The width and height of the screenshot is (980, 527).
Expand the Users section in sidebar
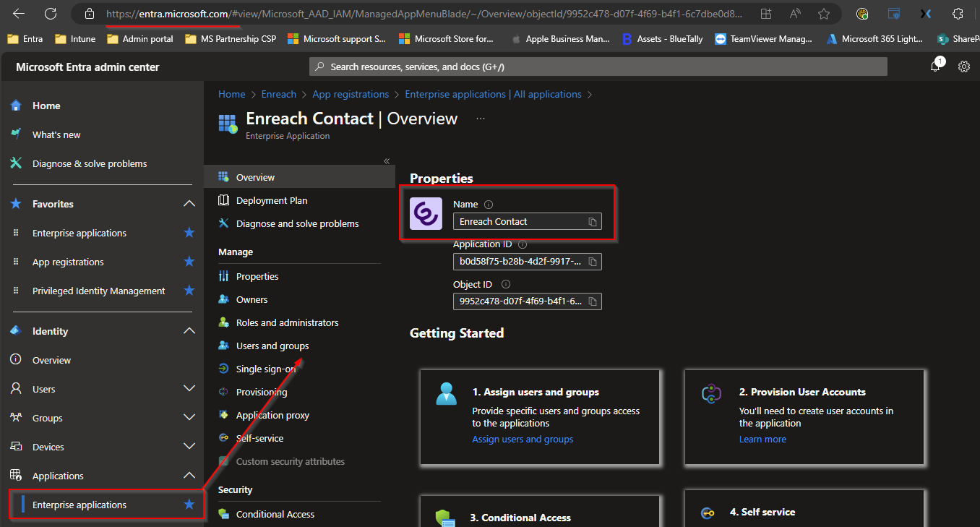pos(189,389)
